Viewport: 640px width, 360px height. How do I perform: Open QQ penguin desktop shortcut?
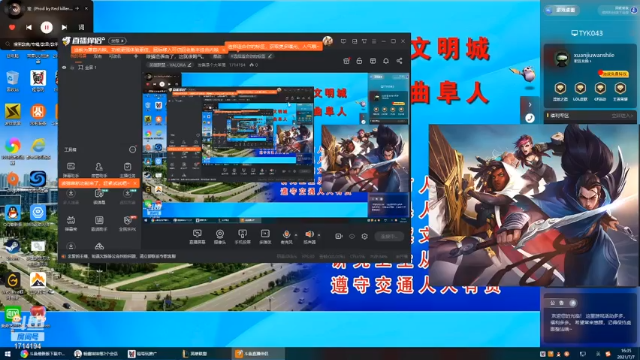pyautogui.click(x=13, y=215)
